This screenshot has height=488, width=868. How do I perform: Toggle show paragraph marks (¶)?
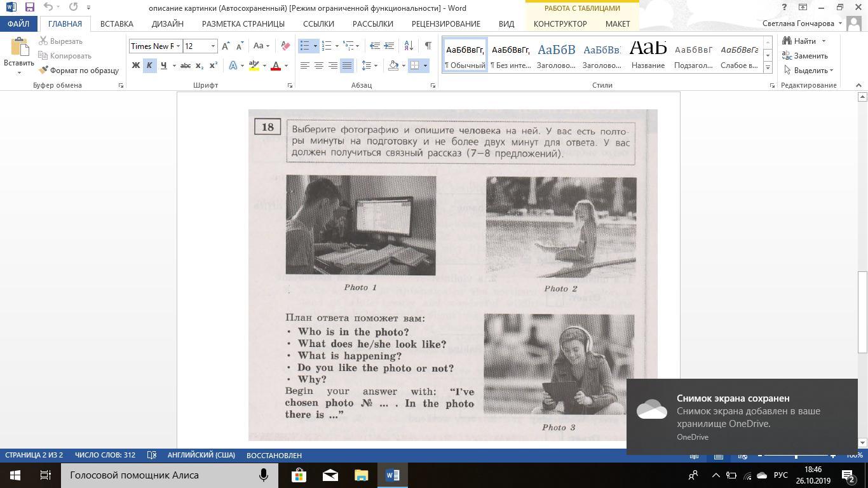click(428, 46)
